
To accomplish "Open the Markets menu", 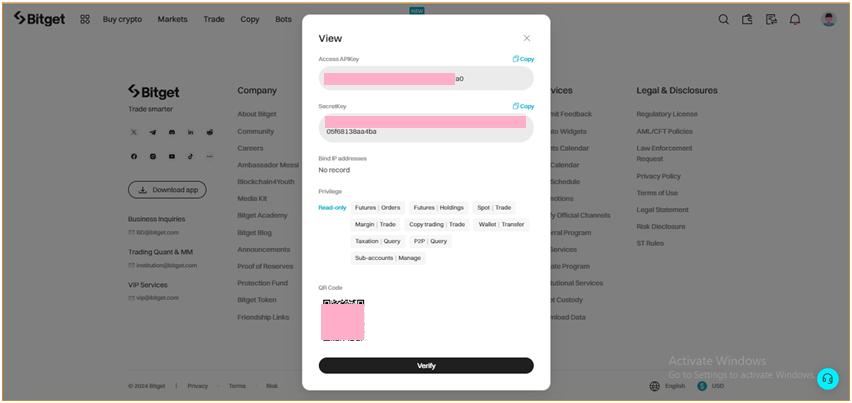I will 172,20.
